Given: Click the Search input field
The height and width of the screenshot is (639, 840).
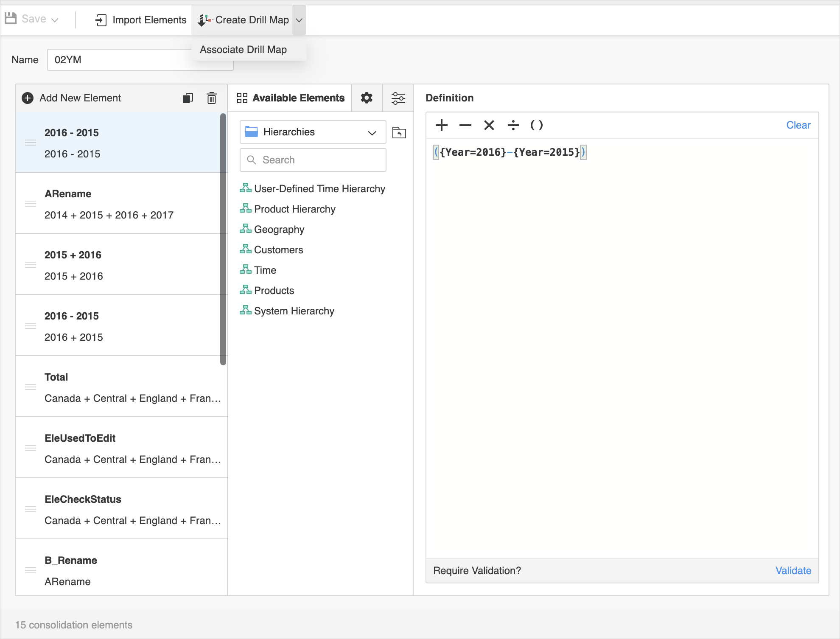Looking at the screenshot, I should coord(313,160).
